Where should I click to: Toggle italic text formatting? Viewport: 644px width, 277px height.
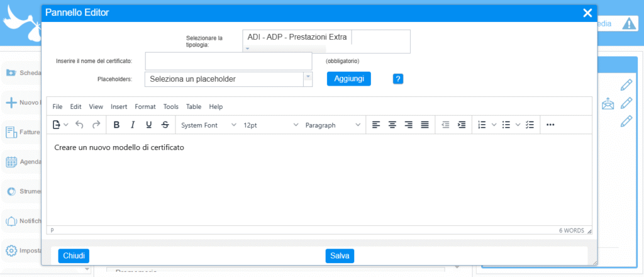coord(133,125)
